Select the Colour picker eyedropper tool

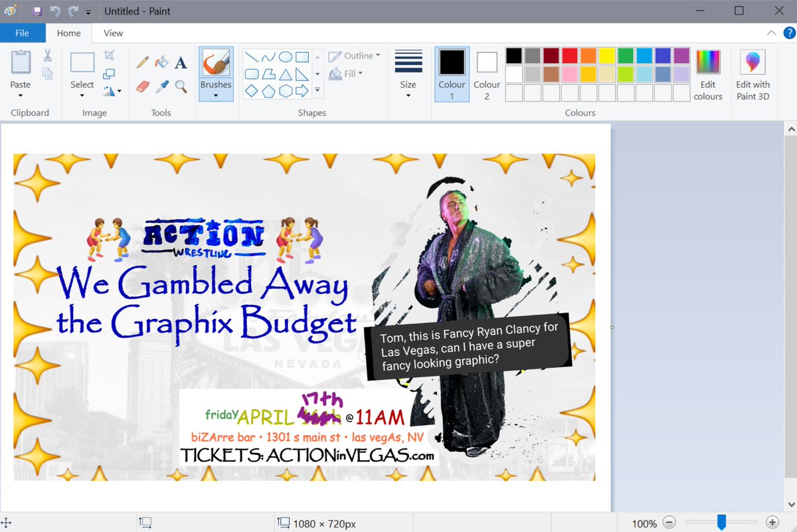point(161,86)
